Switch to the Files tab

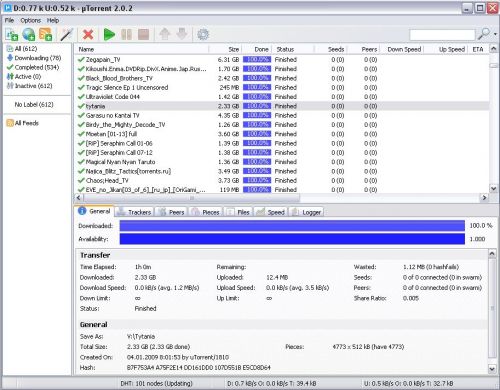point(238,212)
